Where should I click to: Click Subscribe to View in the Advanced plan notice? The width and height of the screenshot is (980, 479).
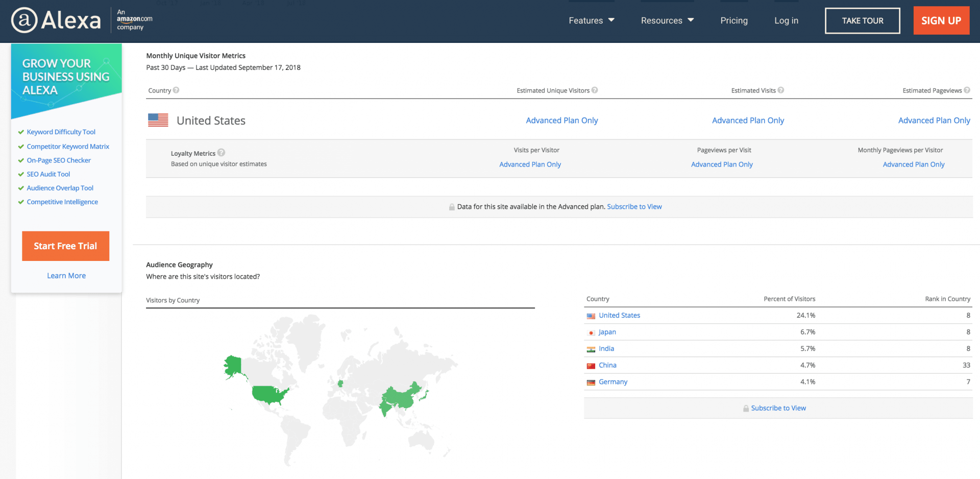(634, 207)
